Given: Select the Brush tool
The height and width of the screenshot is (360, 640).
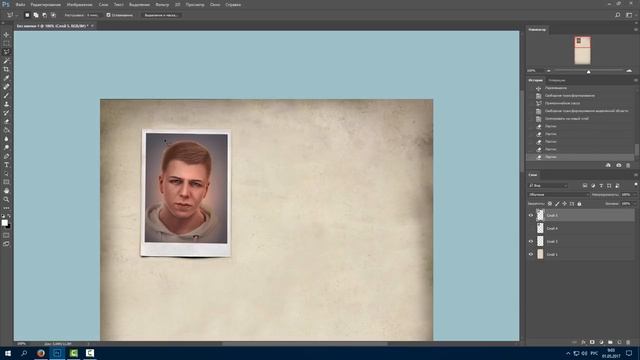Looking at the screenshot, I should [x=6, y=96].
